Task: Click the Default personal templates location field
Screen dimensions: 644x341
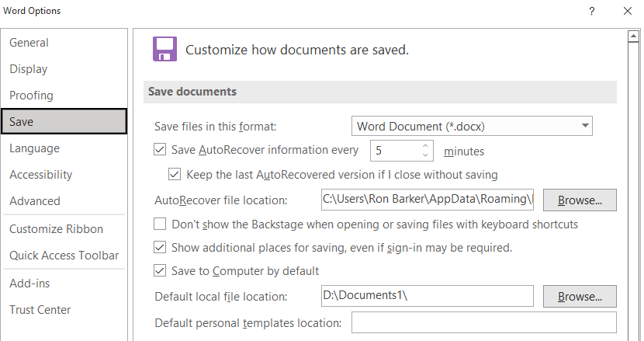Action: pos(483,322)
